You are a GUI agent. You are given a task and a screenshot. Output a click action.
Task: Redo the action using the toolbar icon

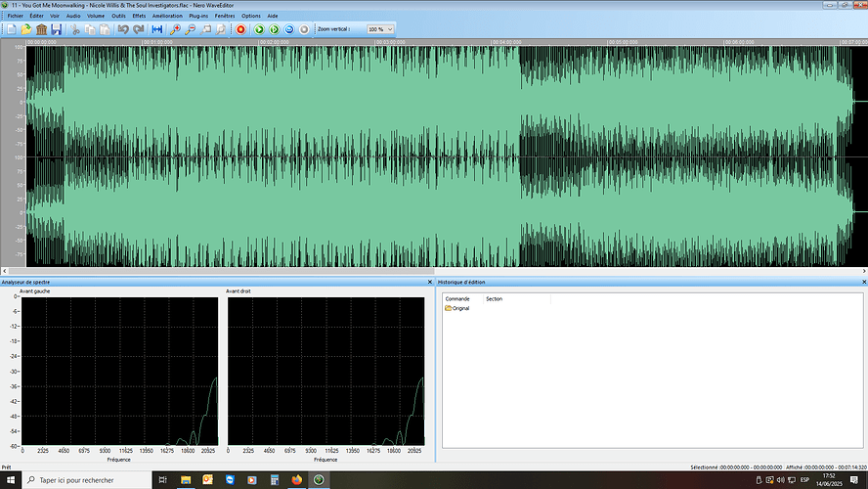[139, 29]
